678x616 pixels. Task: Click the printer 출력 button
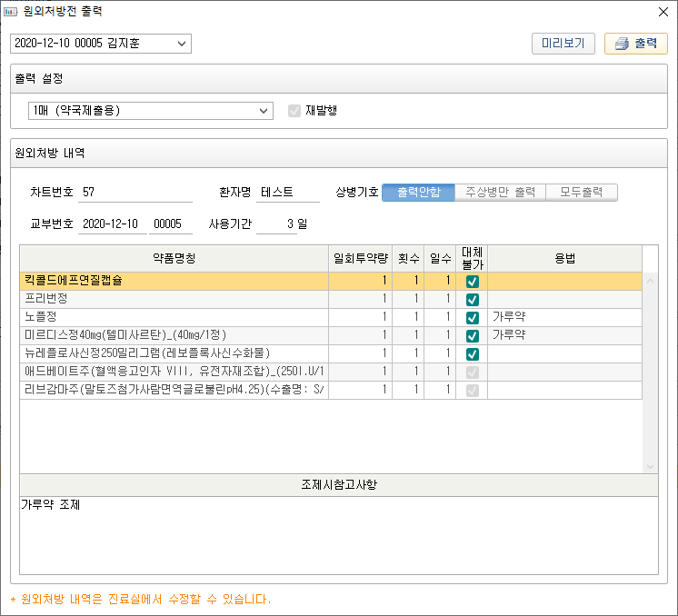point(635,44)
